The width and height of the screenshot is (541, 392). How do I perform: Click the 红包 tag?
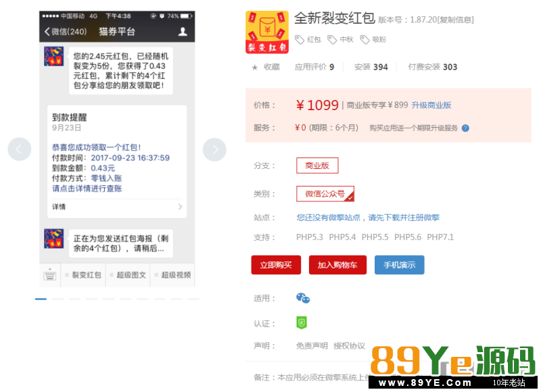click(308, 40)
